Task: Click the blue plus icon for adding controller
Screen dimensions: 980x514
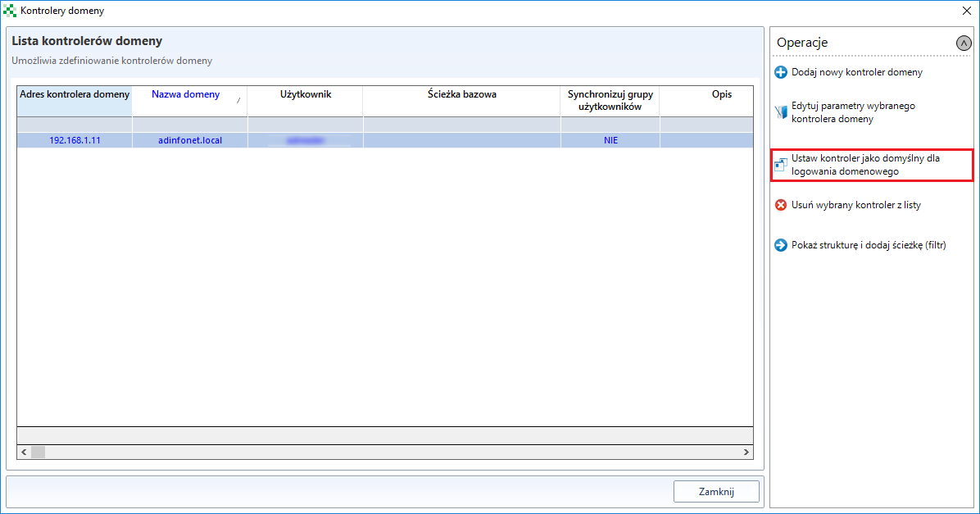Action: click(781, 72)
